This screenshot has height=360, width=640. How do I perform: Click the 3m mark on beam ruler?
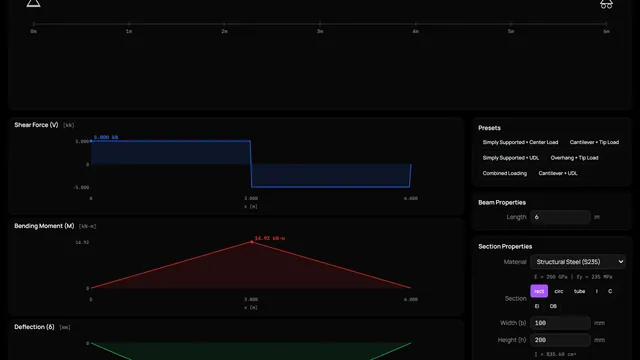320,31
